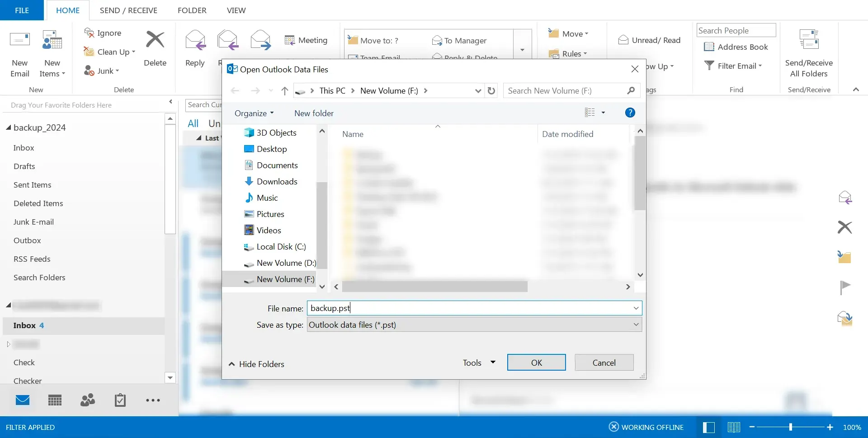
Task: Open the Move dropdown in ribbon
Action: tap(568, 33)
